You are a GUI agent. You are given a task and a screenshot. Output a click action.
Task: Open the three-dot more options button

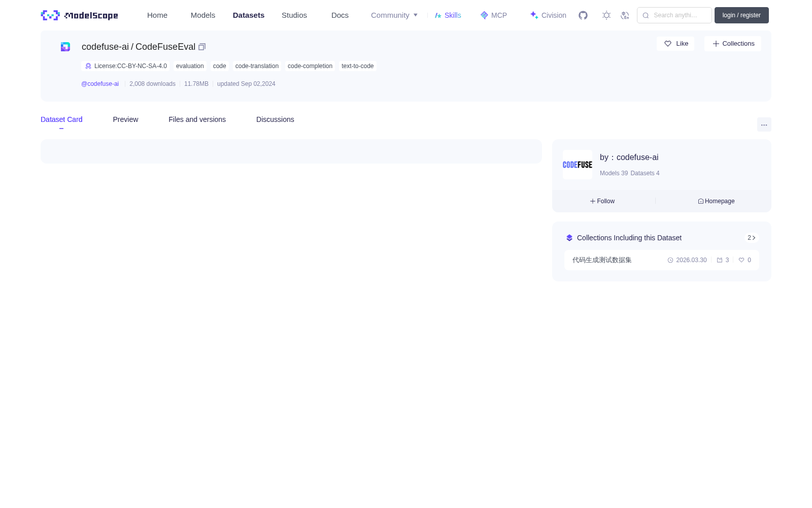[764, 124]
